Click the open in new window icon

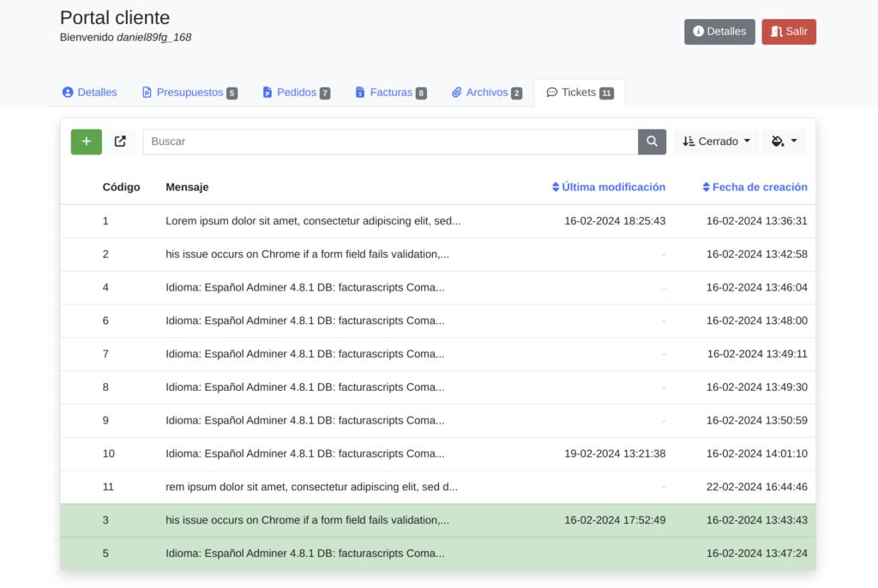click(x=120, y=142)
